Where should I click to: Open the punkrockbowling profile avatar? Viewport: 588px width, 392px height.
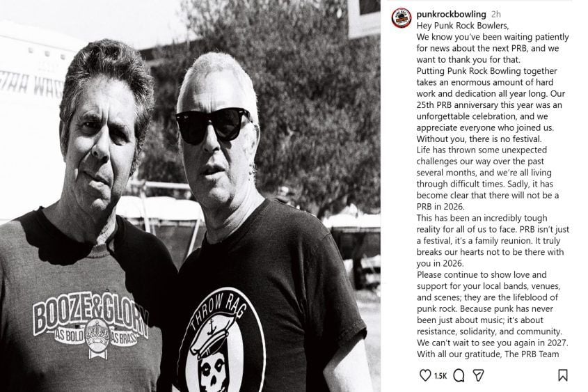tap(402, 17)
